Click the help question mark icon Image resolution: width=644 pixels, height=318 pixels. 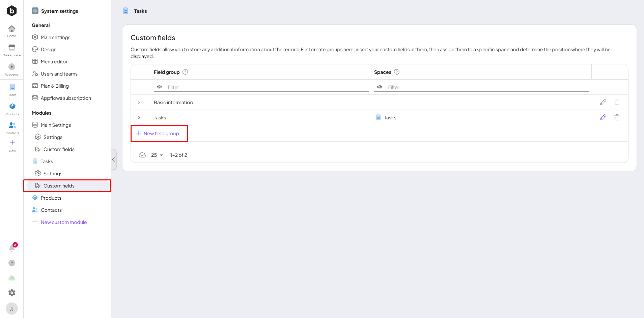[12, 263]
